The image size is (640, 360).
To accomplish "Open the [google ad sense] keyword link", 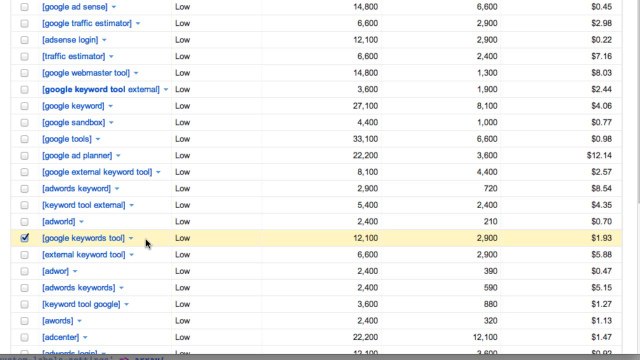I will click(x=75, y=7).
